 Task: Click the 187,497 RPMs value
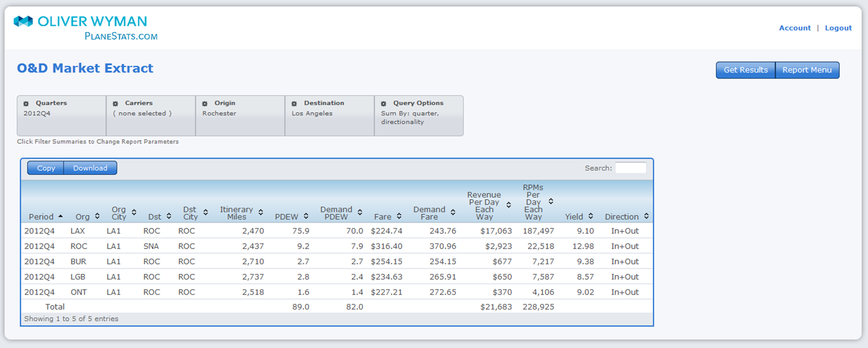[x=538, y=231]
